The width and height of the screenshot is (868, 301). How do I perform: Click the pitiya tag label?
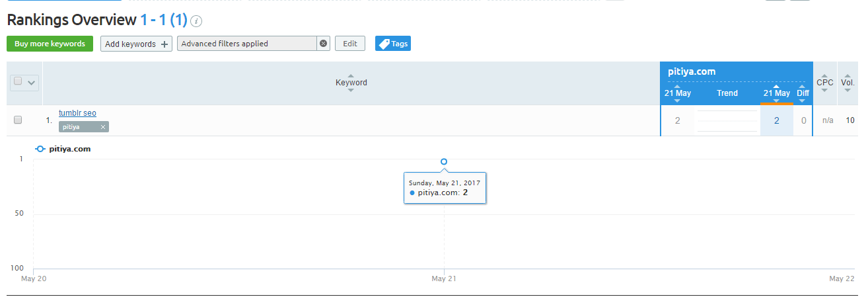(71, 127)
